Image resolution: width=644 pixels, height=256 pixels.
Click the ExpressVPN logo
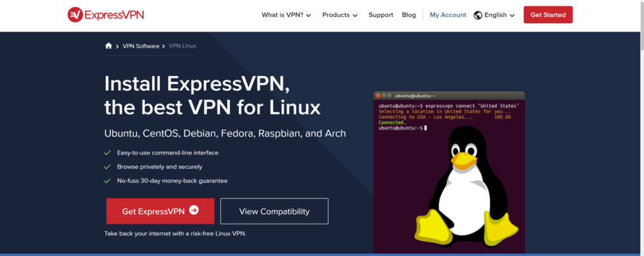pos(106,15)
